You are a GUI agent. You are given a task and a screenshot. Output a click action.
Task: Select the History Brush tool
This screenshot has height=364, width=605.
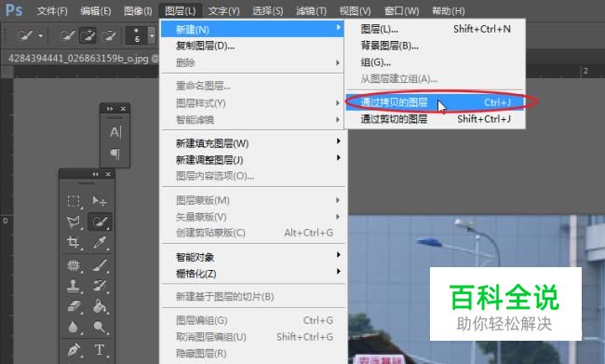click(x=100, y=286)
